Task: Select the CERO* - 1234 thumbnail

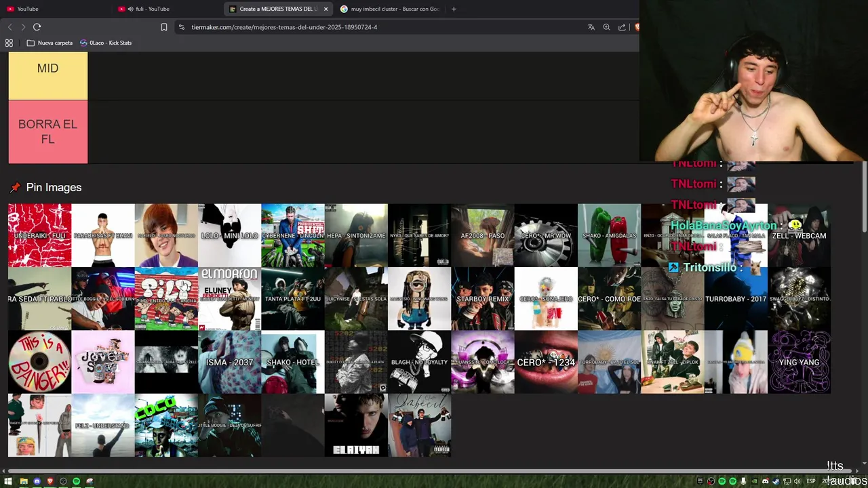Action: tap(546, 362)
